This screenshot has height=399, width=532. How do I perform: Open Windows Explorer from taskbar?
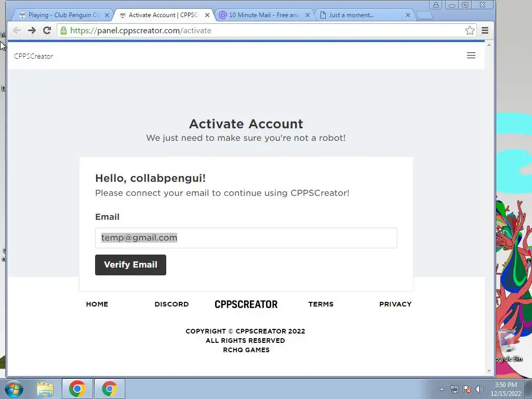pyautogui.click(x=45, y=389)
